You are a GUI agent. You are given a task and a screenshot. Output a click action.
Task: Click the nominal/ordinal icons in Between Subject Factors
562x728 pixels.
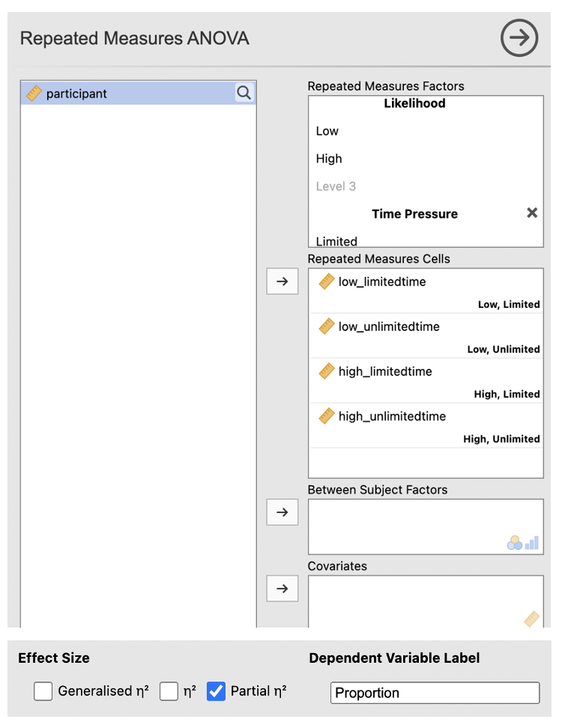point(523,543)
